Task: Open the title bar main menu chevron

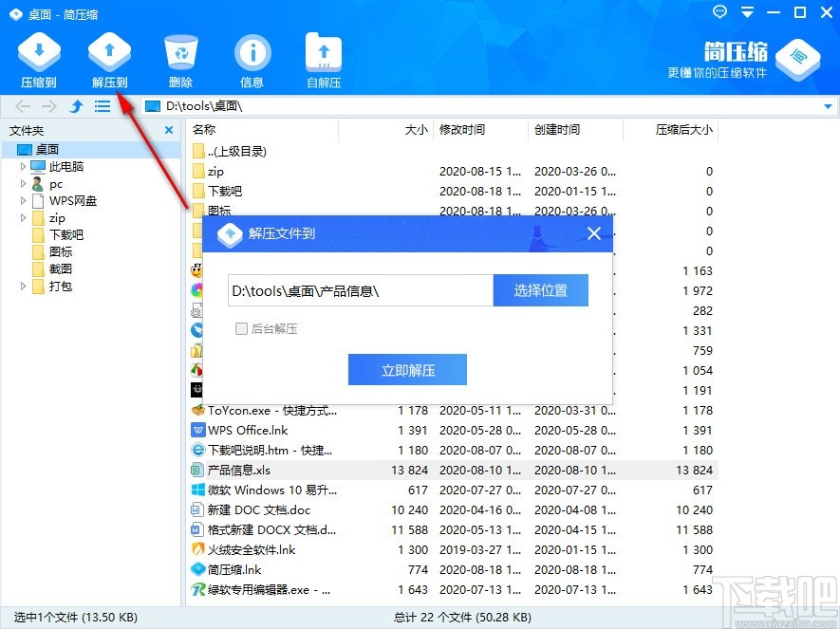Action: [x=747, y=12]
